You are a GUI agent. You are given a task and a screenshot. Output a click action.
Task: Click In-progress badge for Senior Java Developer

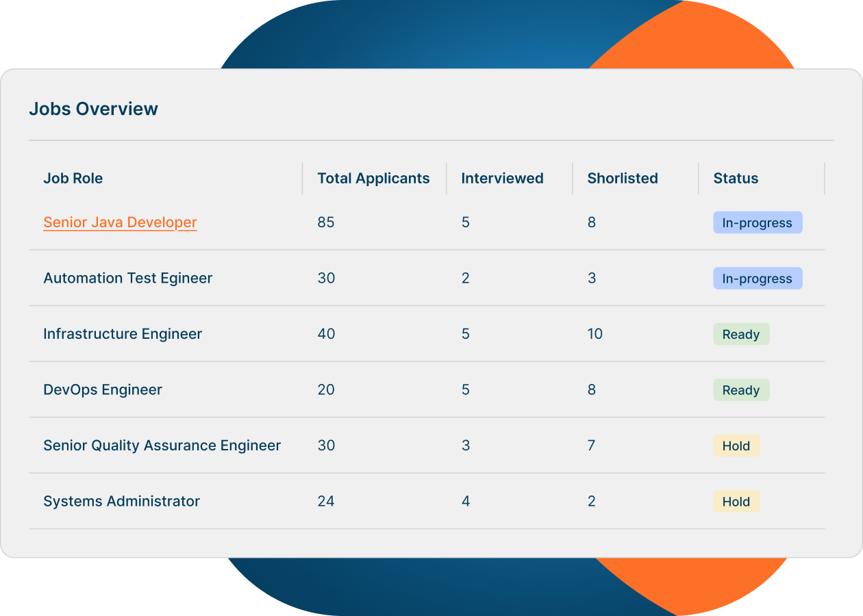point(758,222)
